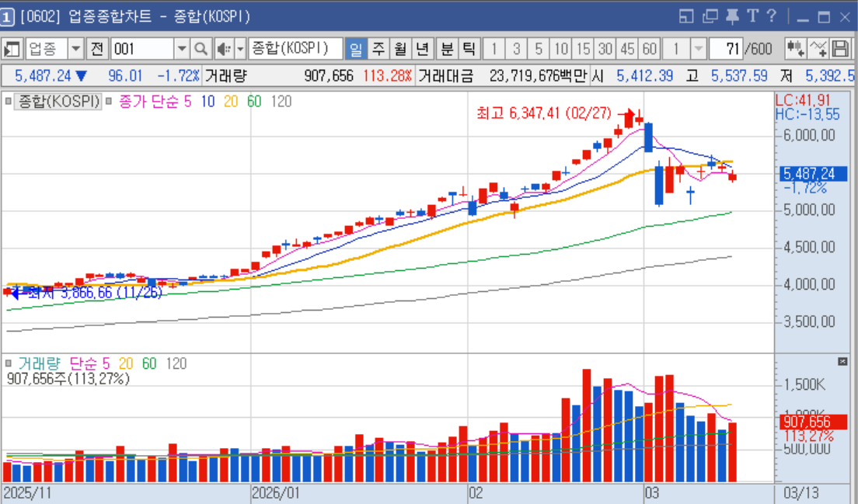
Task: Switch chart to 주 weekly period
Action: coord(378,49)
